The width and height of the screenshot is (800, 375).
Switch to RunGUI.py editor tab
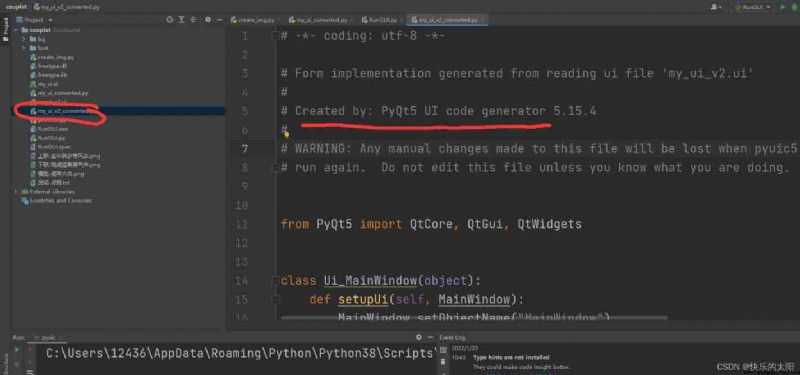pyautogui.click(x=379, y=20)
